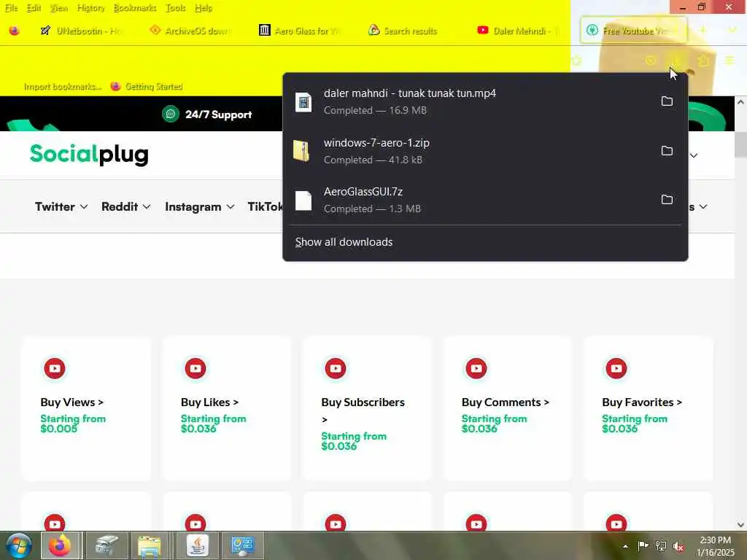This screenshot has width=747, height=560.
Task: Expand the Reddit services dropdown
Action: point(125,206)
